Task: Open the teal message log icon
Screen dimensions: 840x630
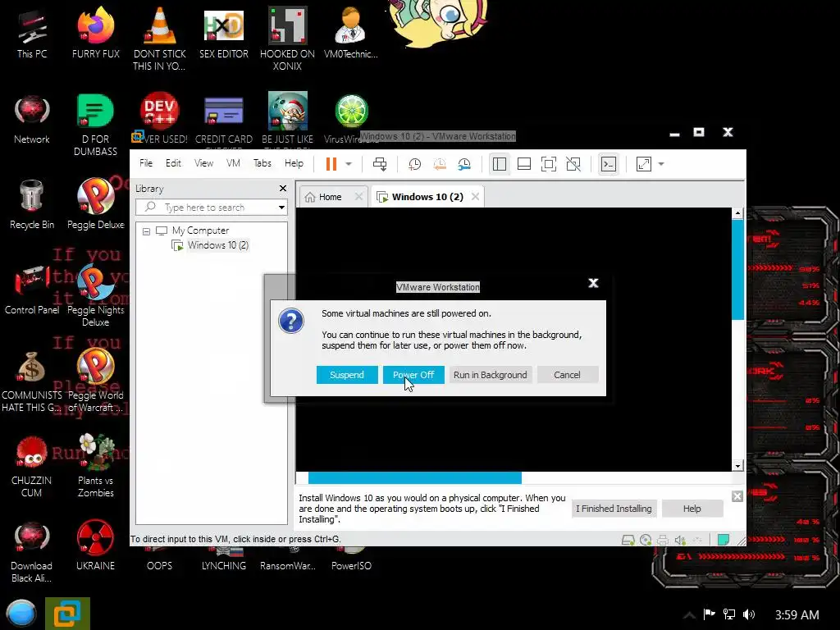Action: [724, 540]
